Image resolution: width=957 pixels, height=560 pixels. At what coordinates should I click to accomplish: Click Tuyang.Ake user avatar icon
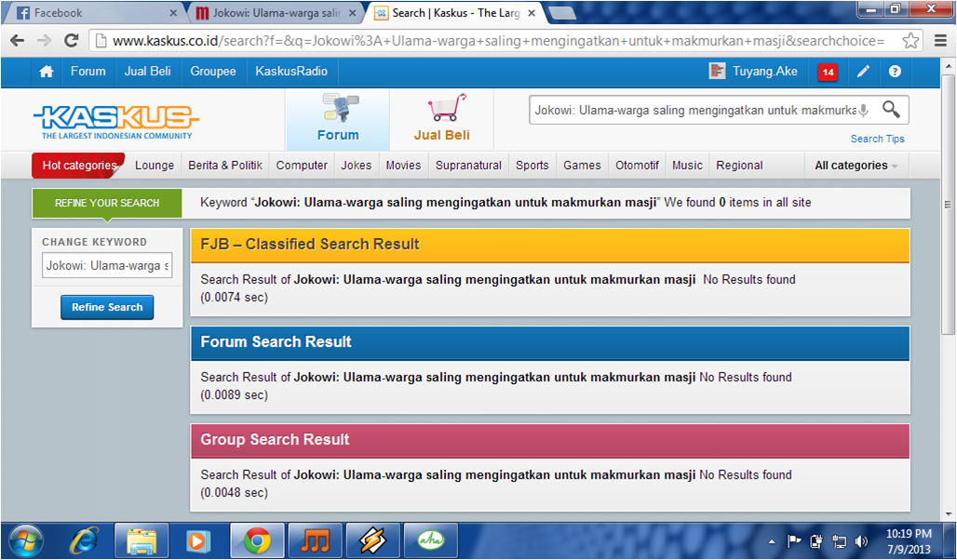(x=717, y=71)
